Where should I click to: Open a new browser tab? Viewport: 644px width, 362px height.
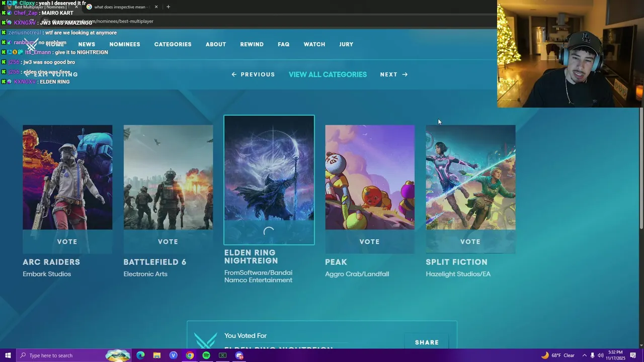click(168, 7)
